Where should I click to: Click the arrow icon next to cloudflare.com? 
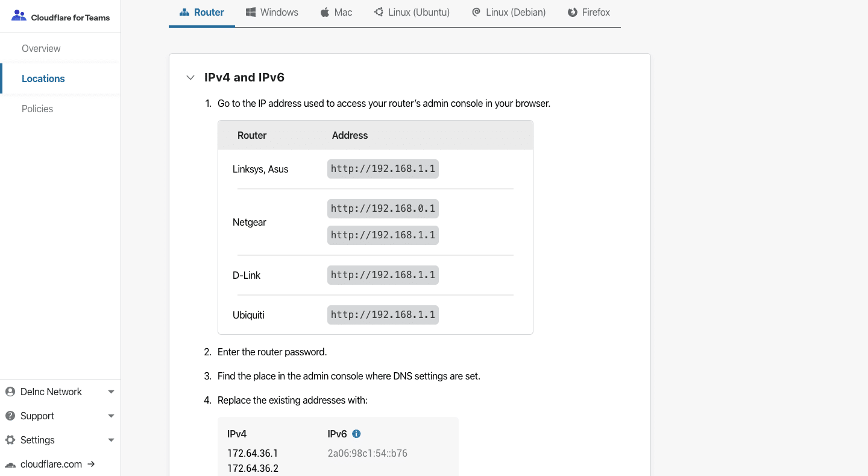[x=91, y=464]
